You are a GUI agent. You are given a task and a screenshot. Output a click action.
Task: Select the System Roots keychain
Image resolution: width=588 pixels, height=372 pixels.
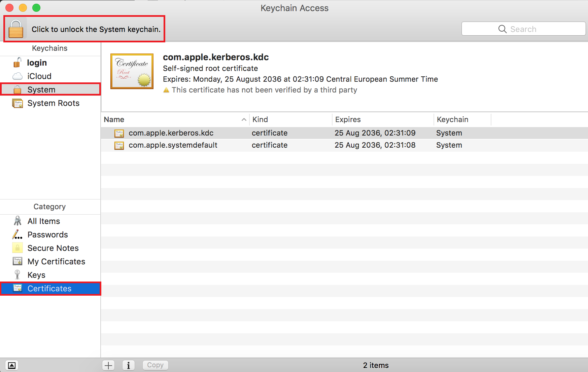point(50,103)
